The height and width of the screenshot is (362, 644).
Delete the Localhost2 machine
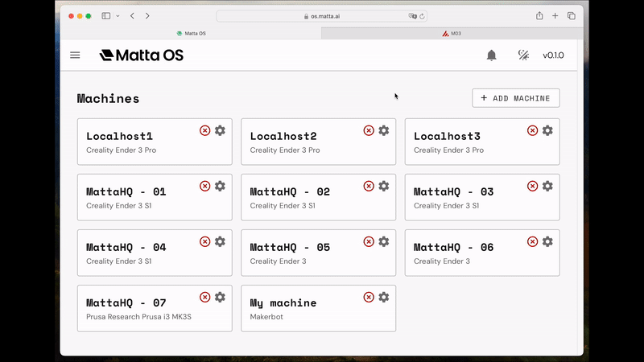pyautogui.click(x=369, y=130)
